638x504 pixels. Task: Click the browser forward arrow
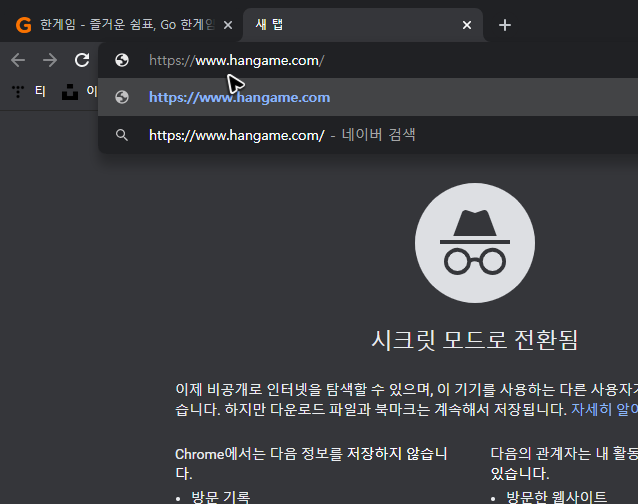[50, 60]
